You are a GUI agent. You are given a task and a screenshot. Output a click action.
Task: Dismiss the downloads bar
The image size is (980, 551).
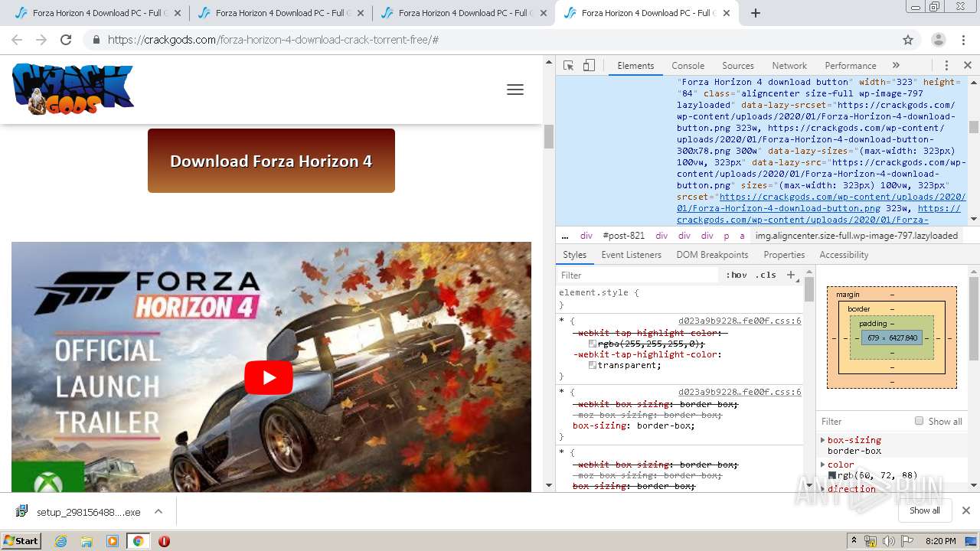[x=966, y=510]
